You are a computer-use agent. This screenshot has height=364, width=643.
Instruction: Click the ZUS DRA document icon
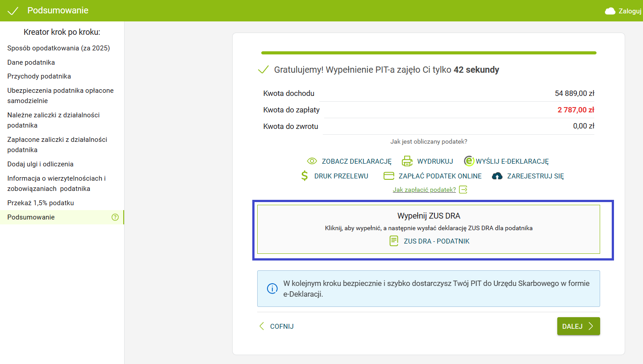393,241
